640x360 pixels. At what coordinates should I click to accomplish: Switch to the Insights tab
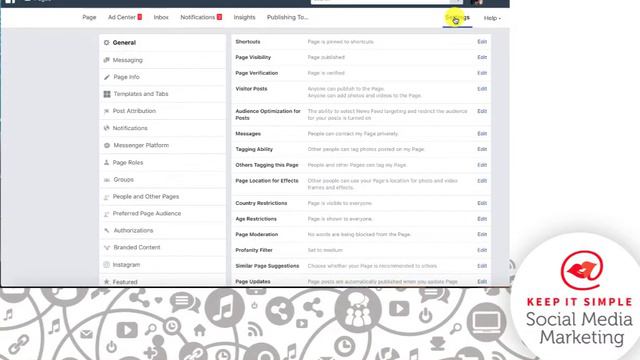pos(244,17)
